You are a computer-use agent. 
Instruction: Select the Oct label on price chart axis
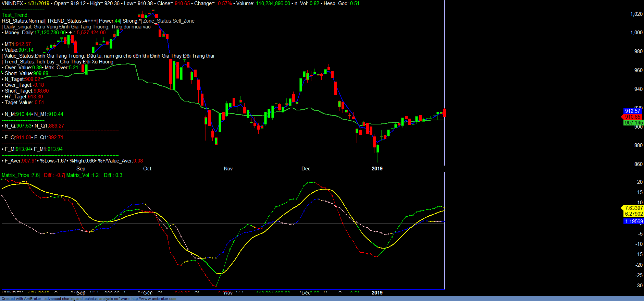coord(147,169)
